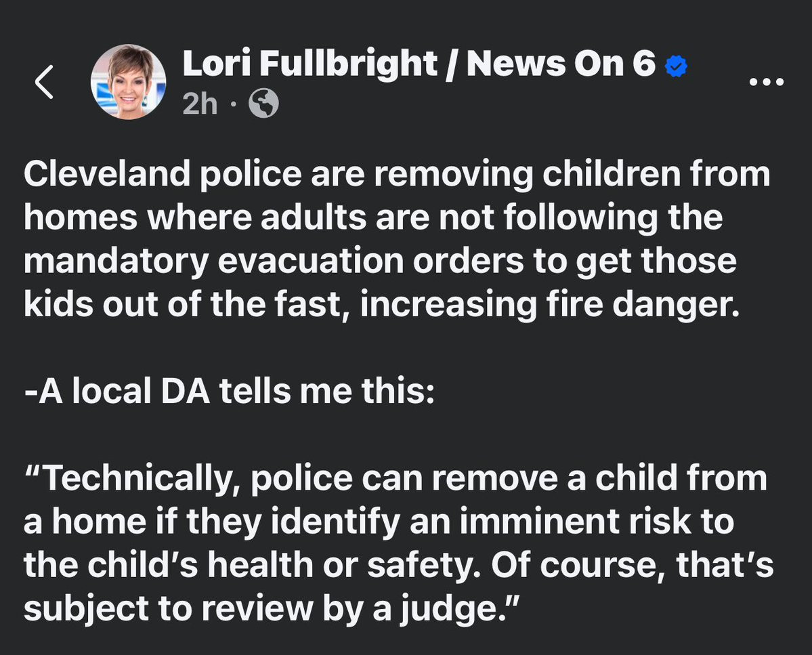Click the 'increasing fire danger' text
This screenshot has height=655, width=812.
click(550, 304)
